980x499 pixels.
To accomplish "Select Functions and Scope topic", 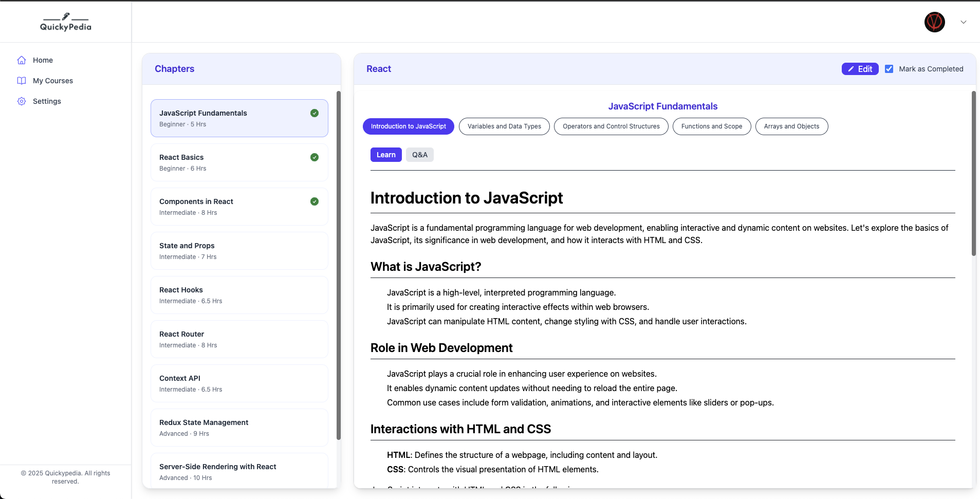I will 712,126.
